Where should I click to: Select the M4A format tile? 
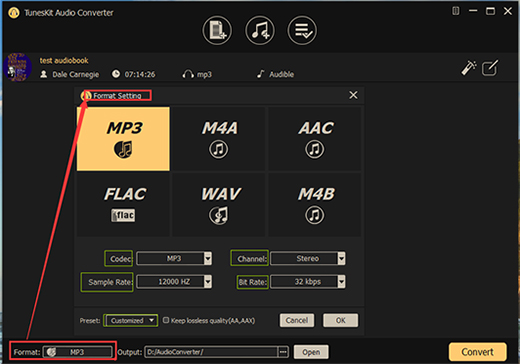[219, 139]
